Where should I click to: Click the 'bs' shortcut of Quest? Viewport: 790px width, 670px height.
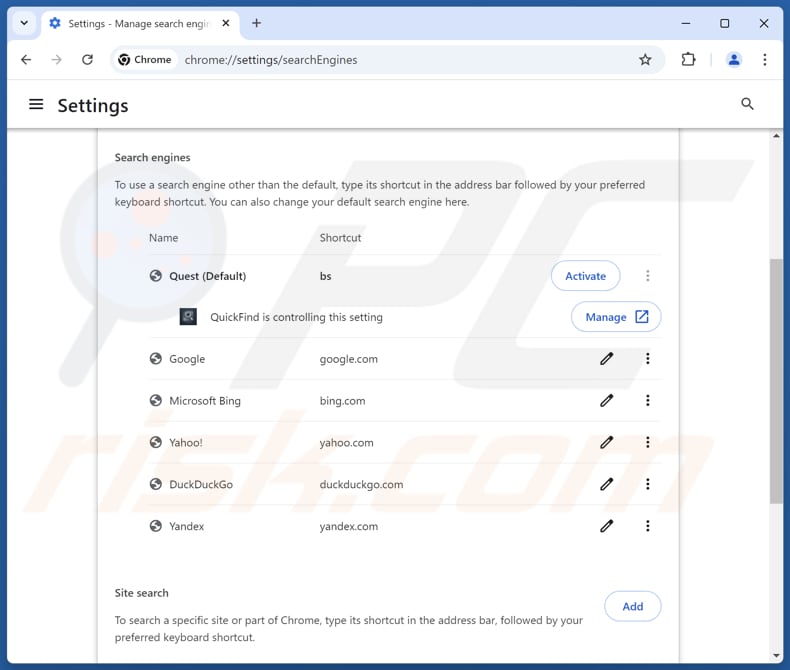325,276
